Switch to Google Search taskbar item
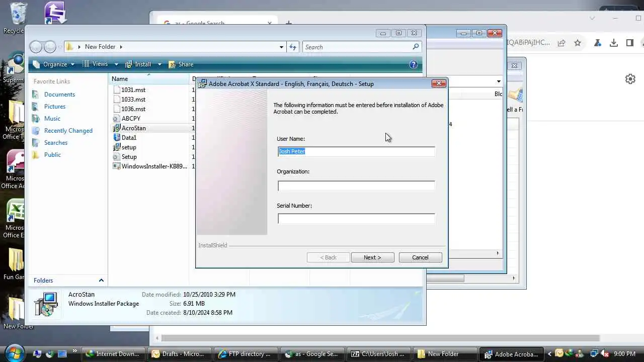644x362 pixels. coord(312,354)
